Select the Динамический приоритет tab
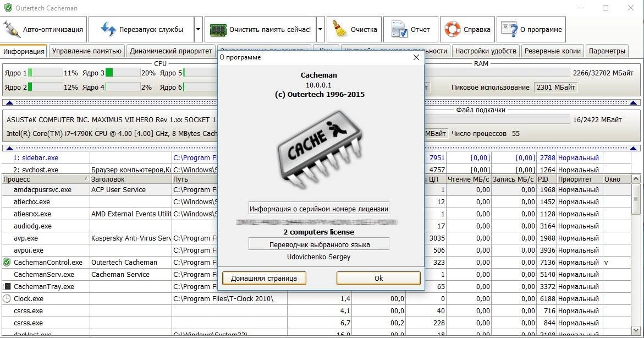This screenshot has width=644, height=338. [171, 51]
